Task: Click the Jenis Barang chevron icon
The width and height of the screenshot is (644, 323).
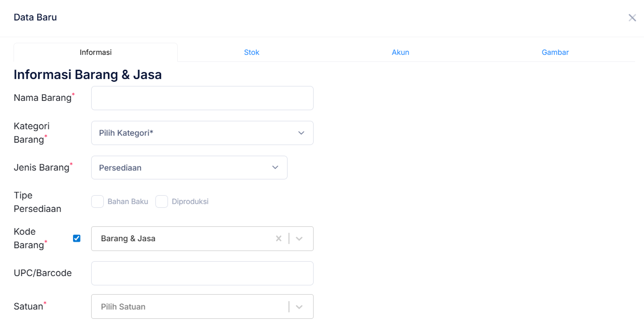Action: click(275, 167)
